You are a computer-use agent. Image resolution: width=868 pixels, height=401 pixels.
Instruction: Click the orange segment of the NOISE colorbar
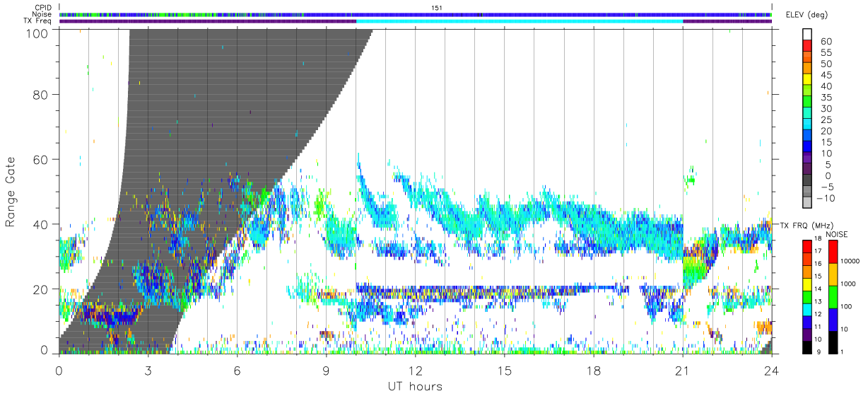click(833, 274)
